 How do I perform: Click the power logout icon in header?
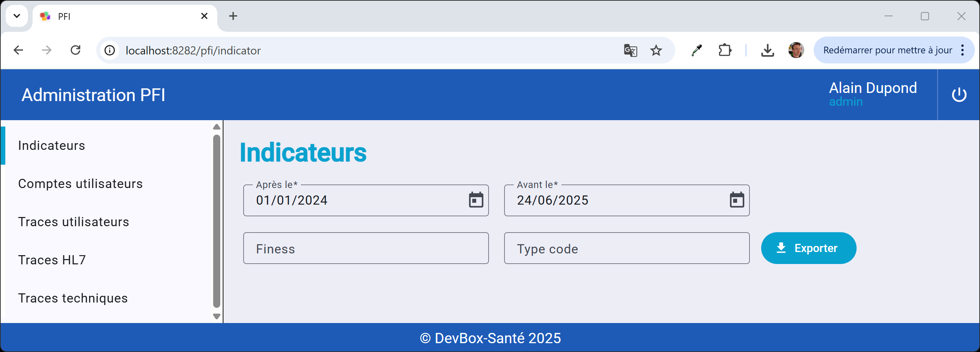click(x=959, y=95)
